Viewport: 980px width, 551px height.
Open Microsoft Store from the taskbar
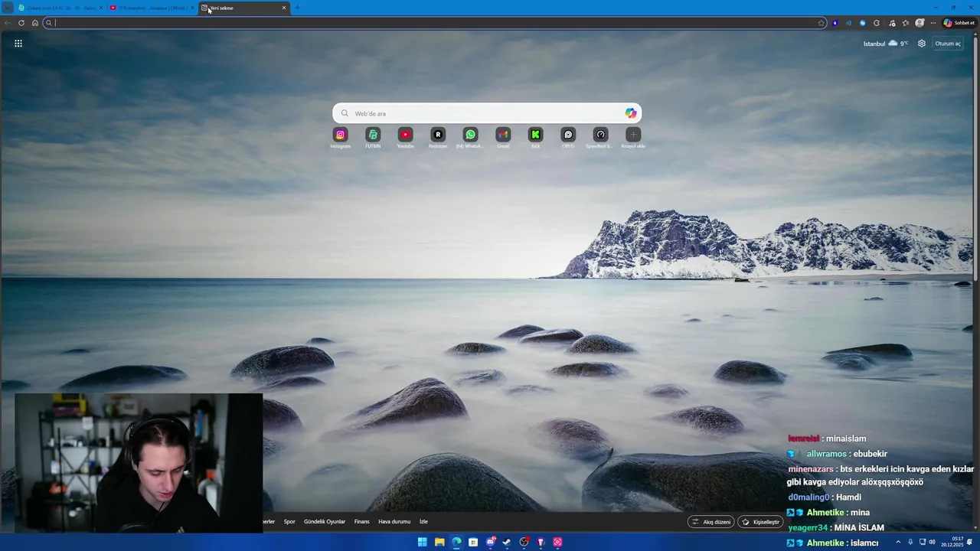click(473, 542)
